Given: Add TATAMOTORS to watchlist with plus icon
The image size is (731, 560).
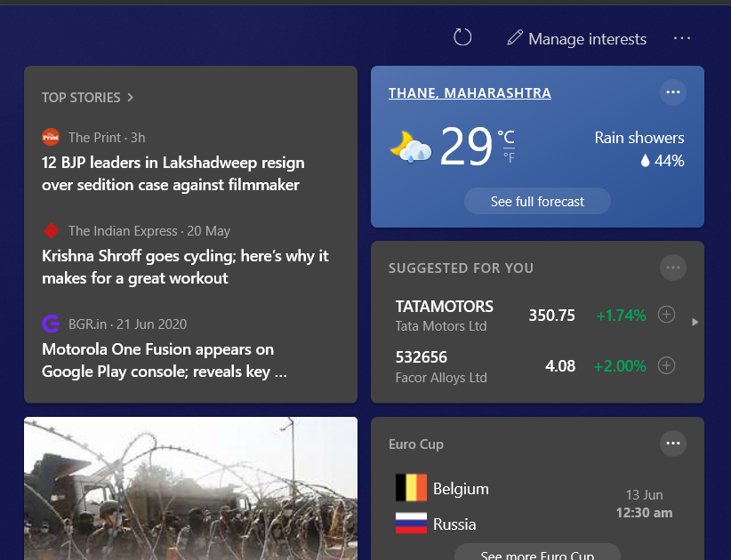Looking at the screenshot, I should [666, 315].
